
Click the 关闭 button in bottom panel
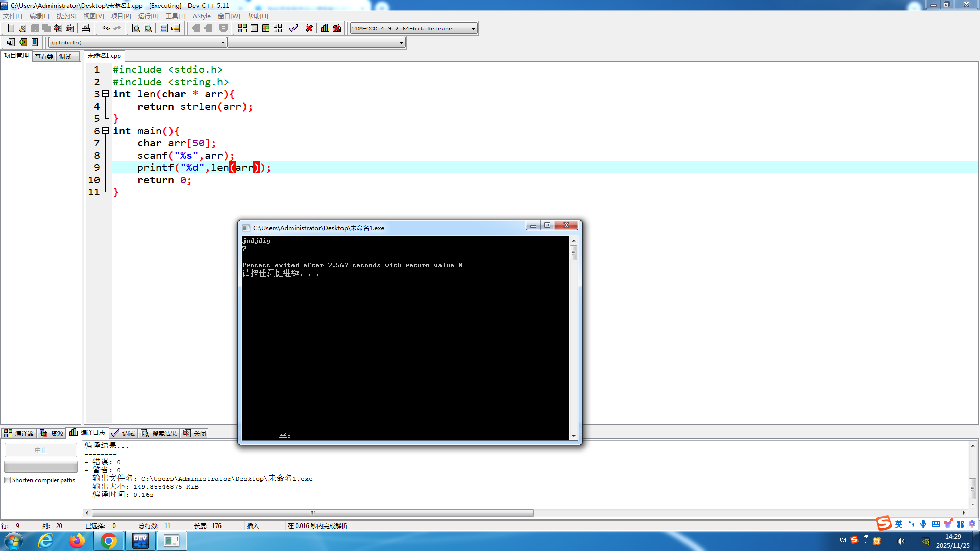point(195,433)
